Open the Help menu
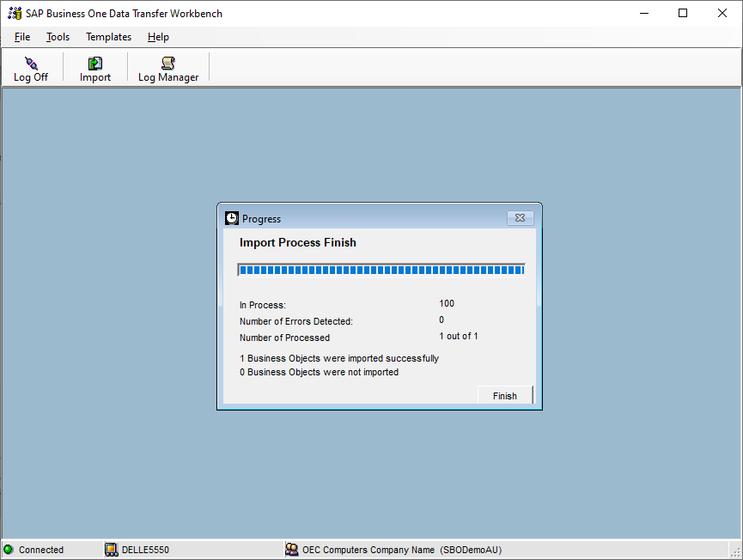Image resolution: width=743 pixels, height=560 pixels. 158,37
